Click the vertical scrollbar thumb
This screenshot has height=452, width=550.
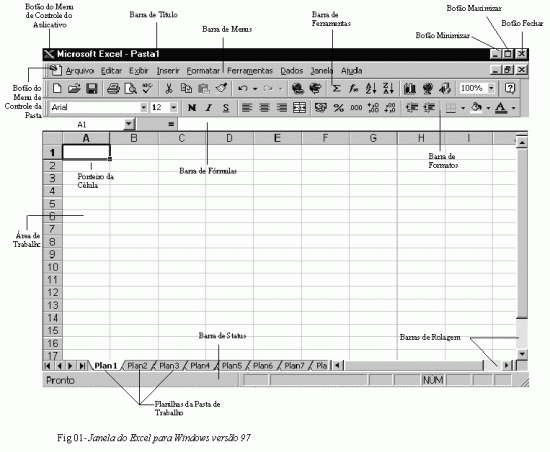(x=522, y=233)
